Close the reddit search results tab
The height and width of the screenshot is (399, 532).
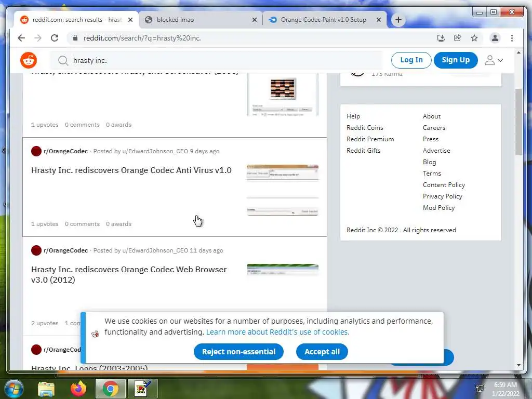(130, 20)
